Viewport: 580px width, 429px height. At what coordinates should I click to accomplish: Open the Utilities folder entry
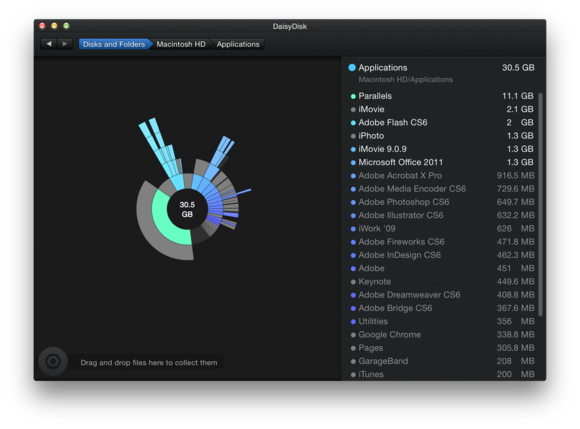click(x=442, y=321)
